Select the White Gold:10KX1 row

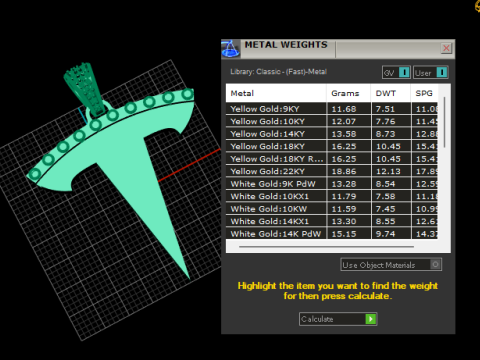click(332, 196)
